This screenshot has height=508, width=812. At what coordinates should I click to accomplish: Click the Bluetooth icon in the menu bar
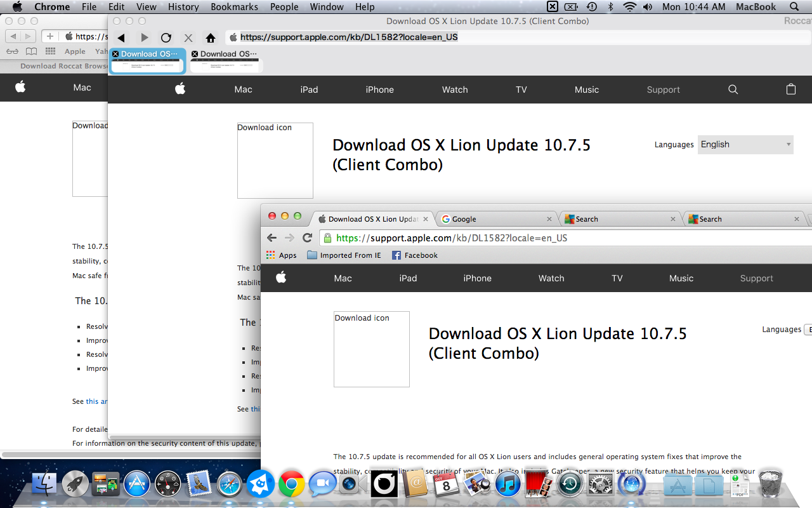[611, 7]
